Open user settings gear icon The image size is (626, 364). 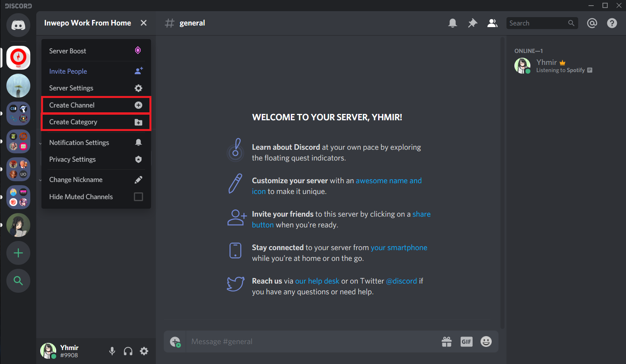pyautogui.click(x=144, y=351)
